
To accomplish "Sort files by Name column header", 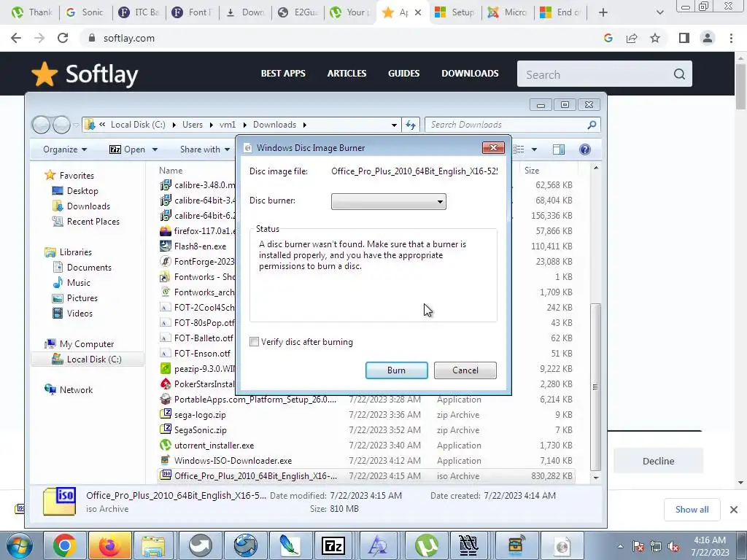I will [171, 171].
